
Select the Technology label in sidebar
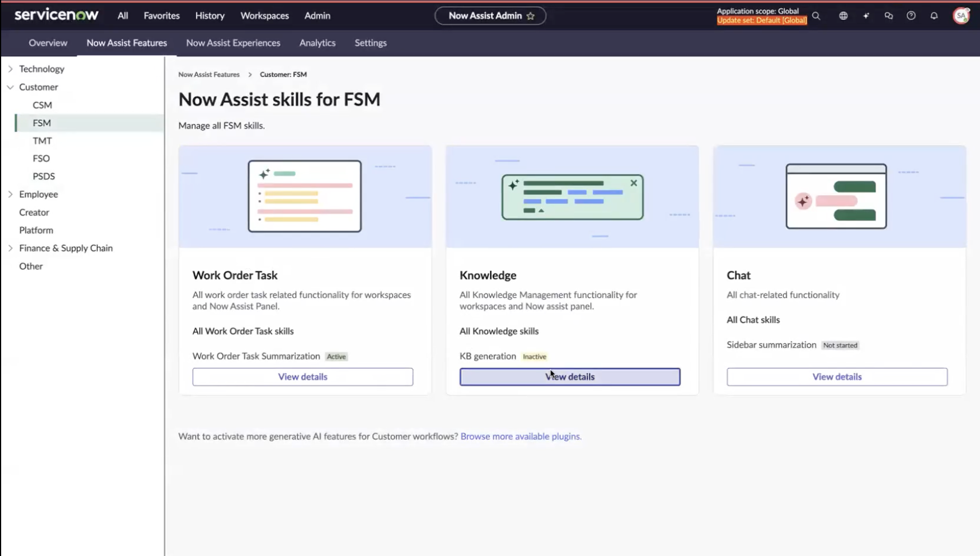(42, 69)
